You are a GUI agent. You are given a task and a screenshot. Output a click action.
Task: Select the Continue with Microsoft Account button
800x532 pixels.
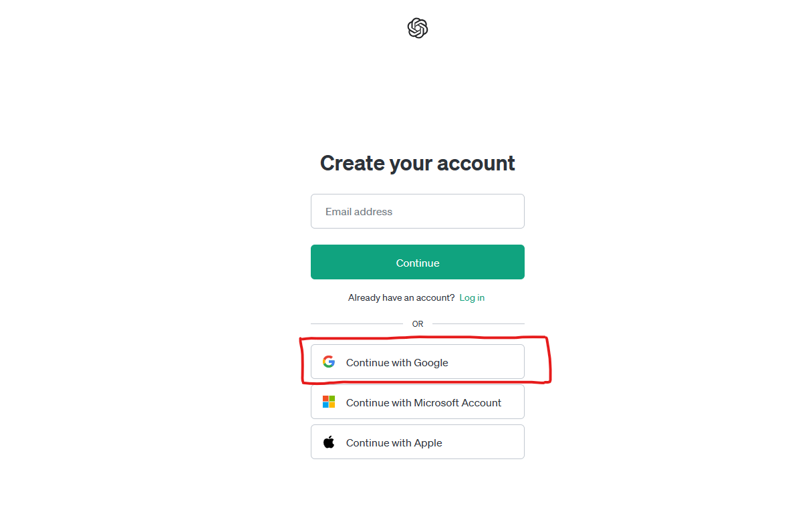(417, 402)
